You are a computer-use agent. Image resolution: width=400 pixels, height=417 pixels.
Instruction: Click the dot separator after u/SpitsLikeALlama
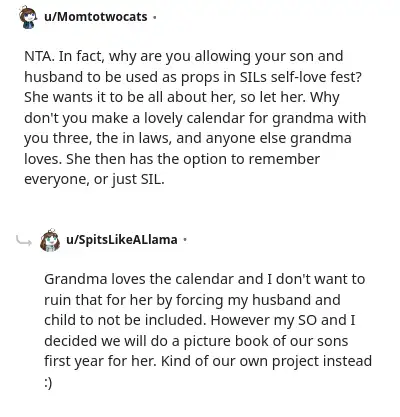click(x=185, y=240)
